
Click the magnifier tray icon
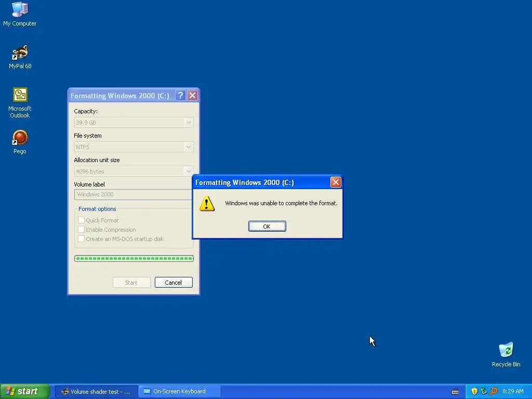click(494, 391)
